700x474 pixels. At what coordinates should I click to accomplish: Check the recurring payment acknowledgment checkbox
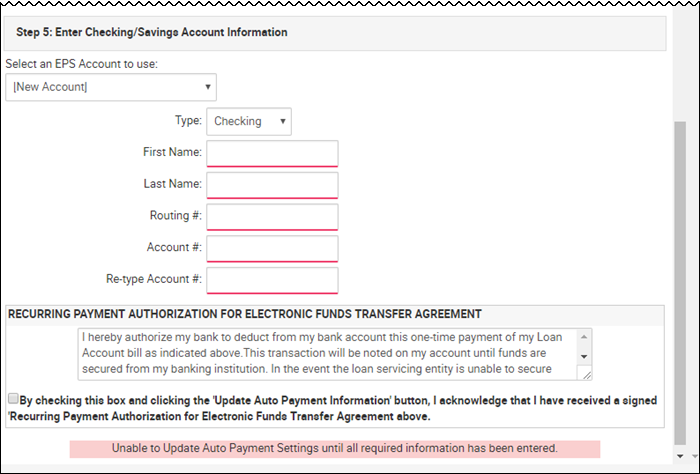pos(13,399)
